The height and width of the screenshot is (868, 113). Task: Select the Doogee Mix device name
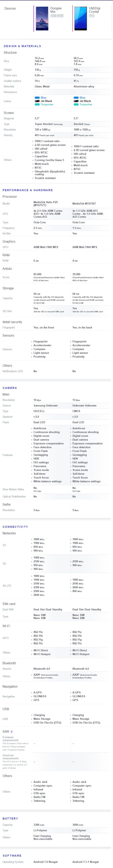click(x=56, y=10)
